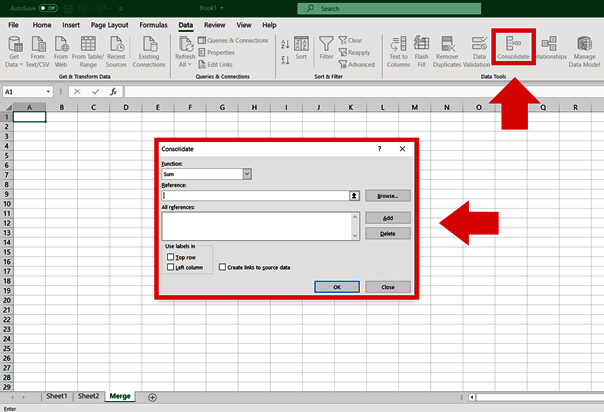Add a new sheet with plus icon

pos(153,397)
